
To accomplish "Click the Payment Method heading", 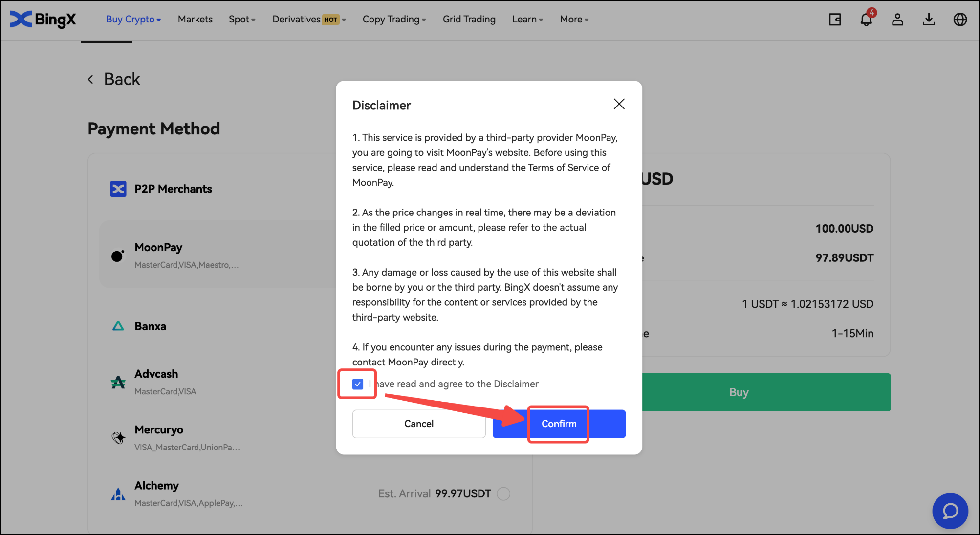I will pyautogui.click(x=154, y=129).
